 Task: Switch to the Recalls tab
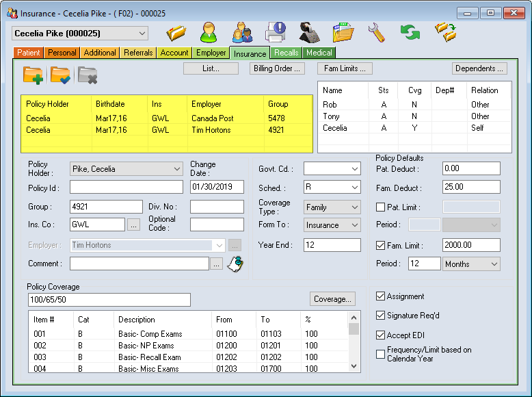(286, 53)
